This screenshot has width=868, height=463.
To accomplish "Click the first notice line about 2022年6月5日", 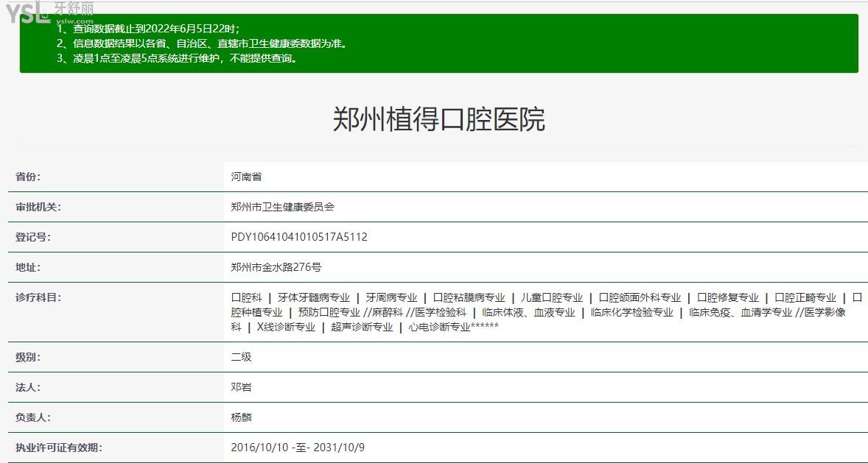I will (148, 29).
